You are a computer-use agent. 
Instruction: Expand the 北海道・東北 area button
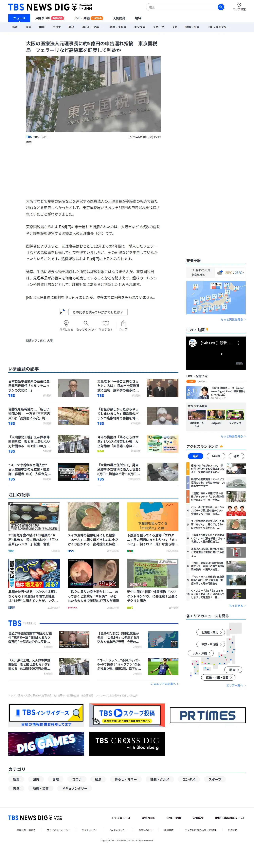[211, 633]
